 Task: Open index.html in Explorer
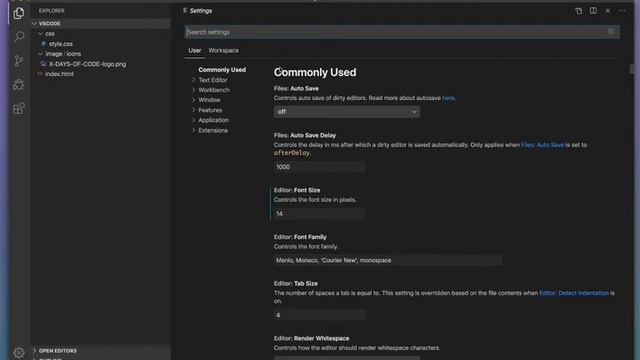click(60, 74)
